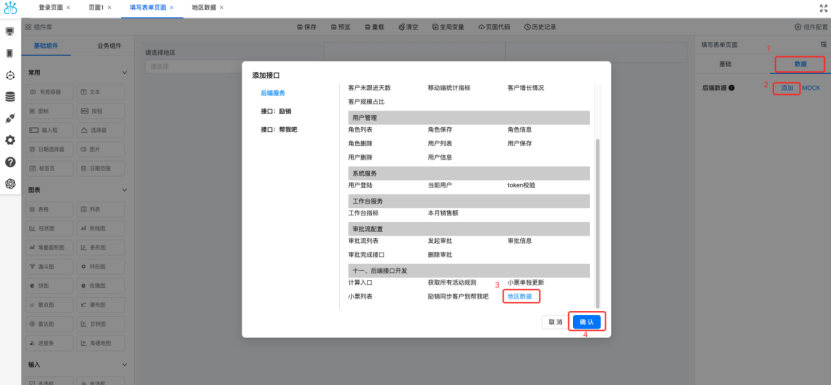Image resolution: width=831 pixels, height=385 pixels.
Task: Open the 请选择 region dropdown
Action: tap(193, 67)
